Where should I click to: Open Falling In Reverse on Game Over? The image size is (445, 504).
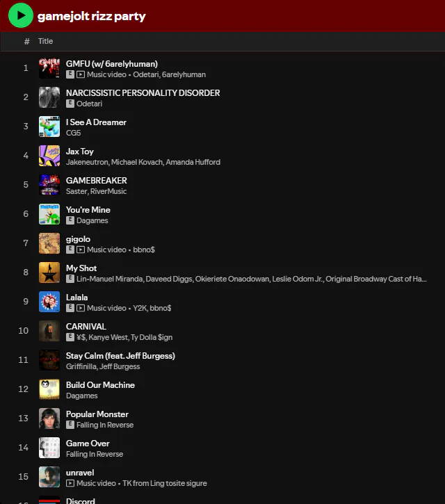95,455
